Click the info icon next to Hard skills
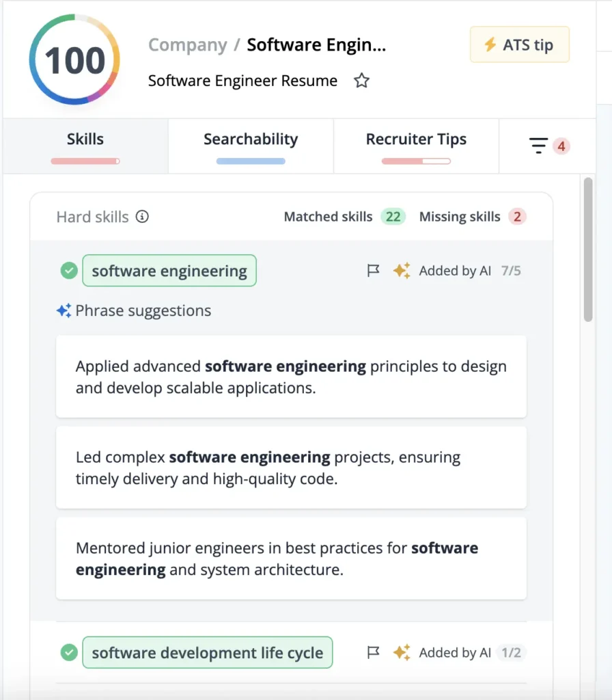612x700 pixels. pyautogui.click(x=142, y=217)
